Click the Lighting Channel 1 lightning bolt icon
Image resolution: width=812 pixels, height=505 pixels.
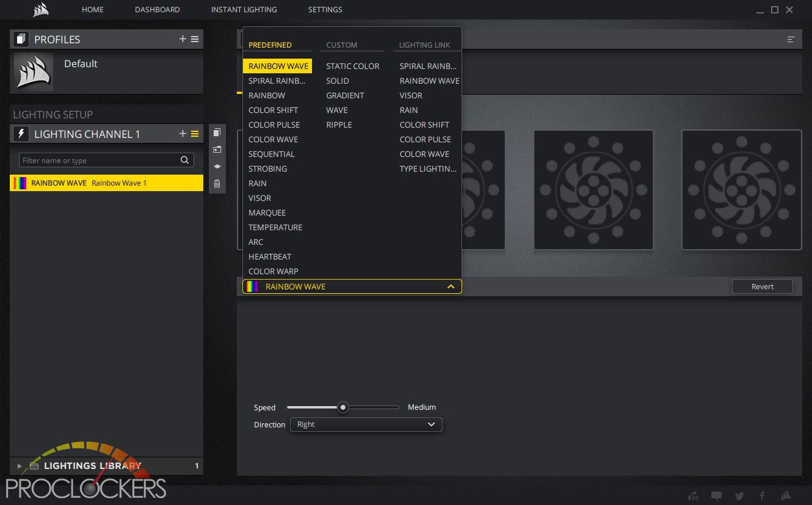point(21,134)
